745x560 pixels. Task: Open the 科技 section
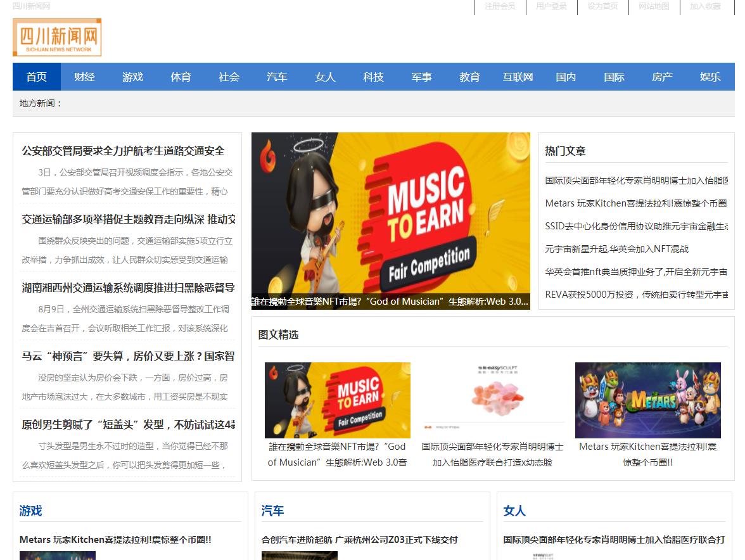[374, 77]
